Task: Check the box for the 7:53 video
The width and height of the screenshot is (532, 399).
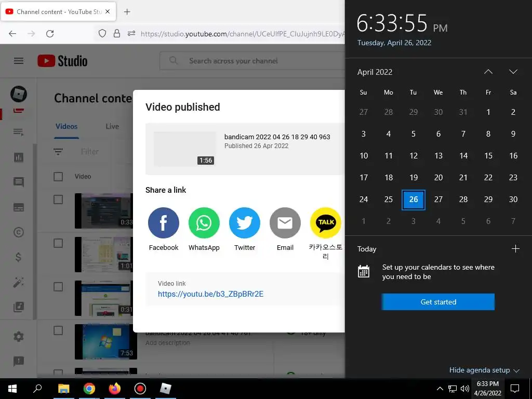Action: coord(58,330)
